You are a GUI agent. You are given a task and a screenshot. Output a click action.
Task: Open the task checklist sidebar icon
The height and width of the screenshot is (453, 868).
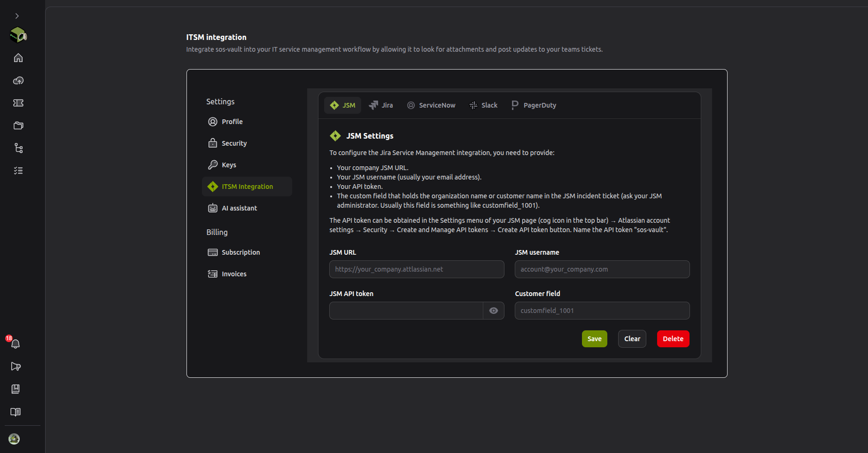[18, 171]
